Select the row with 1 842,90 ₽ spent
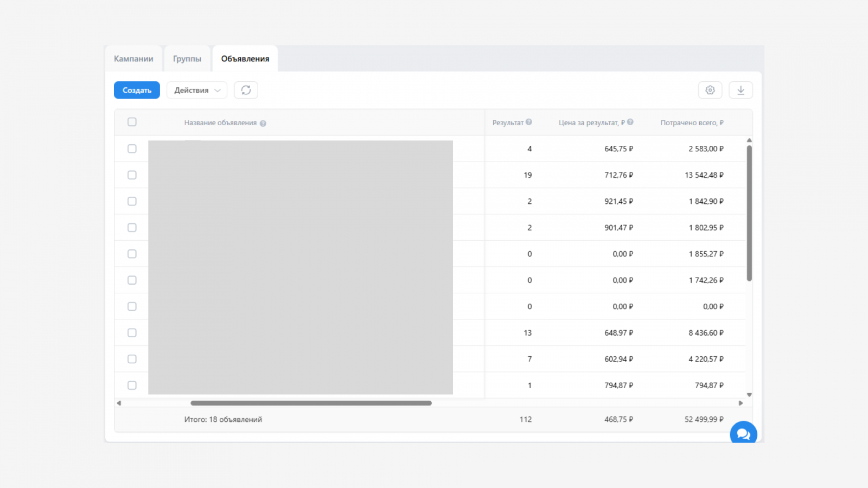Viewport: 868px width, 488px height. [x=132, y=201]
